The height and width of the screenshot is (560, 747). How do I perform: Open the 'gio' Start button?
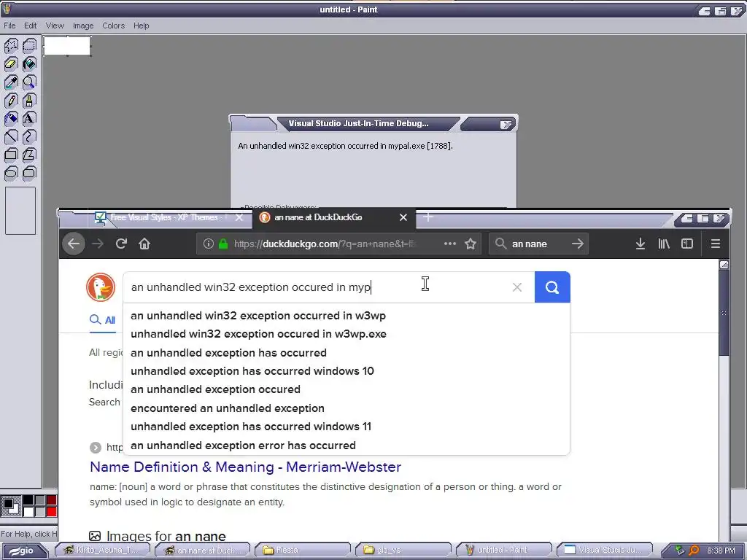point(24,551)
